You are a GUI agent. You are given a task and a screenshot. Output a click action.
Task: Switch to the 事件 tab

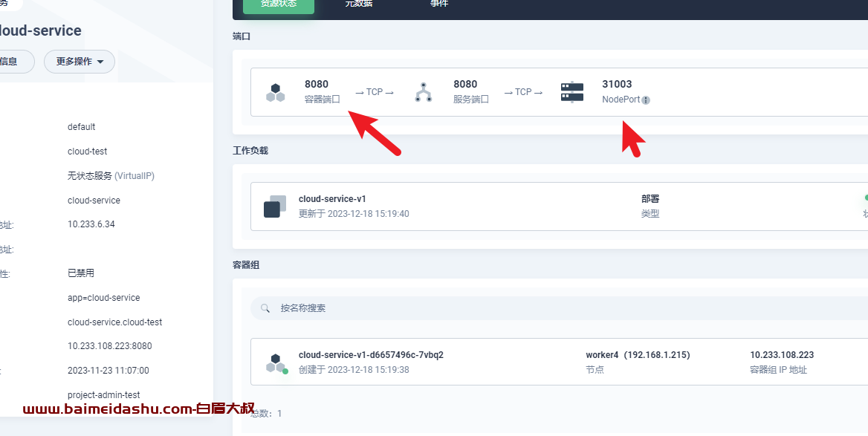439,3
